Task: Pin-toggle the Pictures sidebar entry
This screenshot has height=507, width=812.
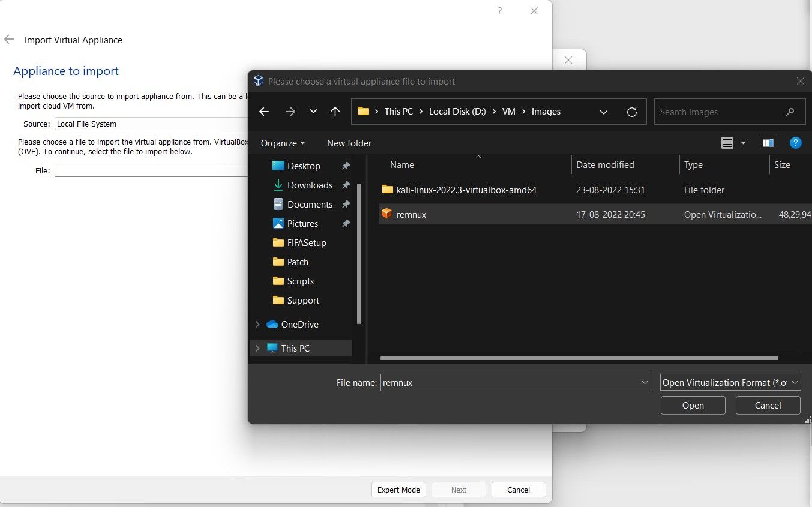Action: point(346,223)
